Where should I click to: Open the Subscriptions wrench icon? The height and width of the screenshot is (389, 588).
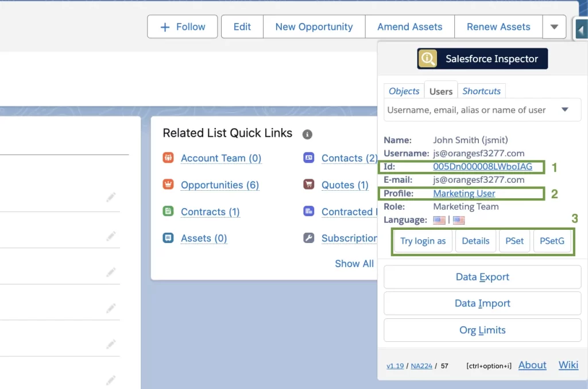click(307, 238)
